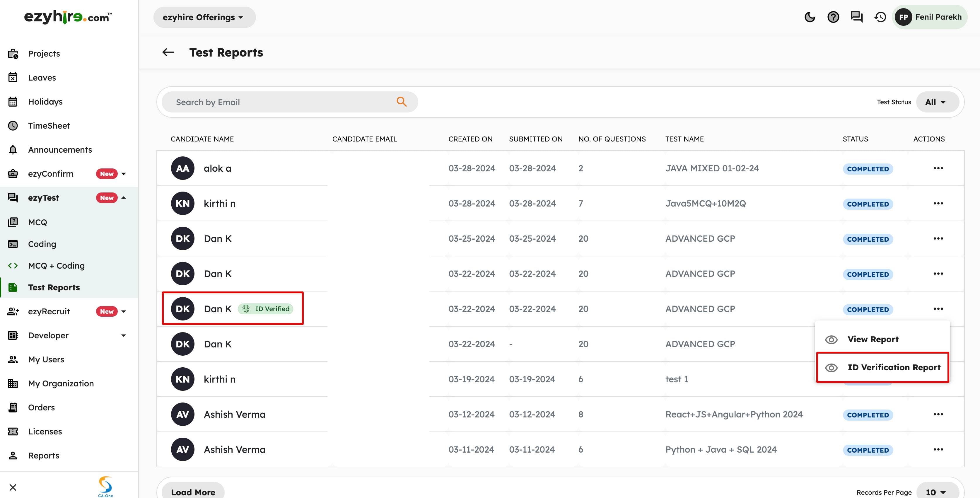This screenshot has width=980, height=498.
Task: Click the CREATED ON column header
Action: (x=470, y=139)
